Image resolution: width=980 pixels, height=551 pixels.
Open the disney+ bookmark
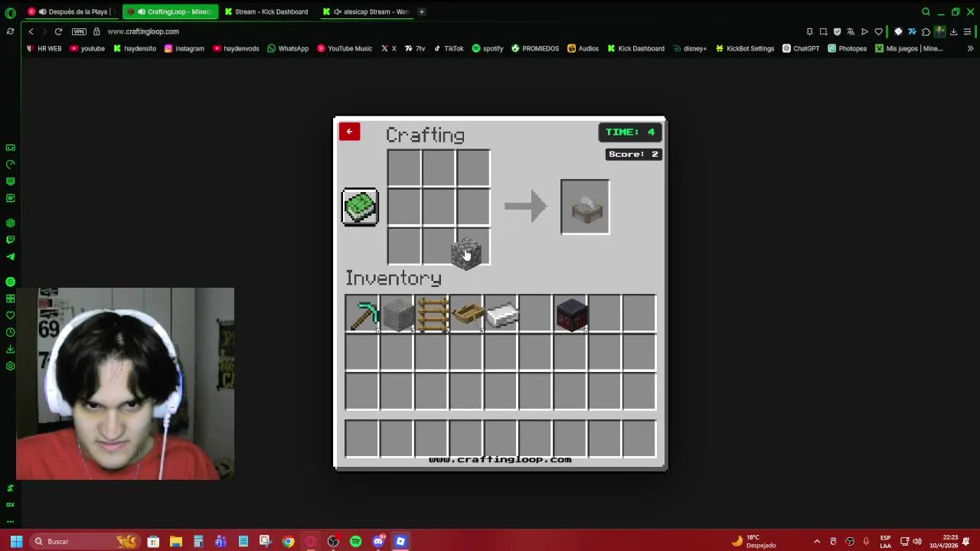(x=690, y=48)
